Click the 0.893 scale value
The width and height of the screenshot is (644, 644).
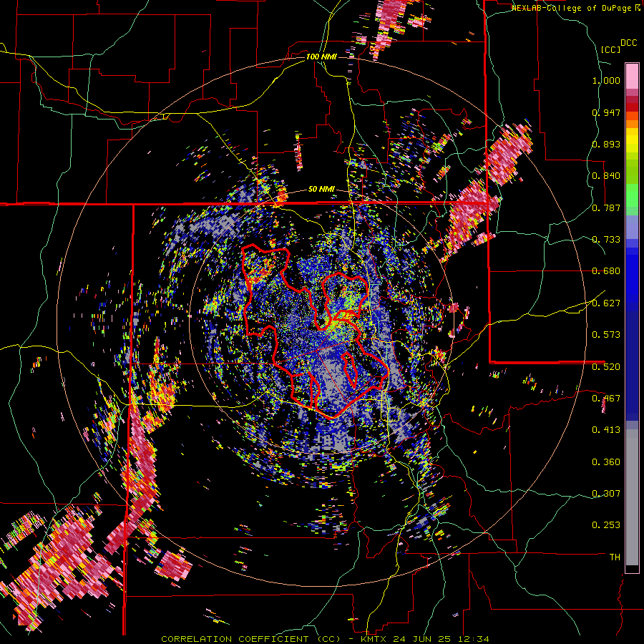[x=606, y=144]
